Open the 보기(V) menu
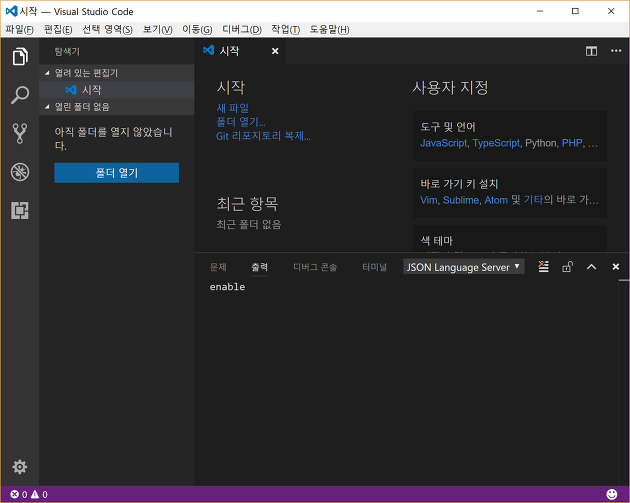 158,29
